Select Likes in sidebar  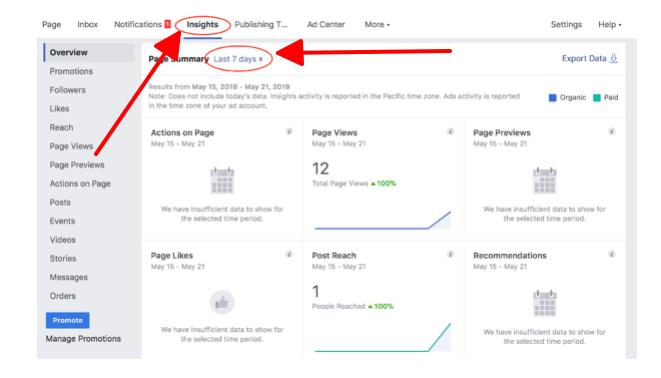[x=59, y=109]
